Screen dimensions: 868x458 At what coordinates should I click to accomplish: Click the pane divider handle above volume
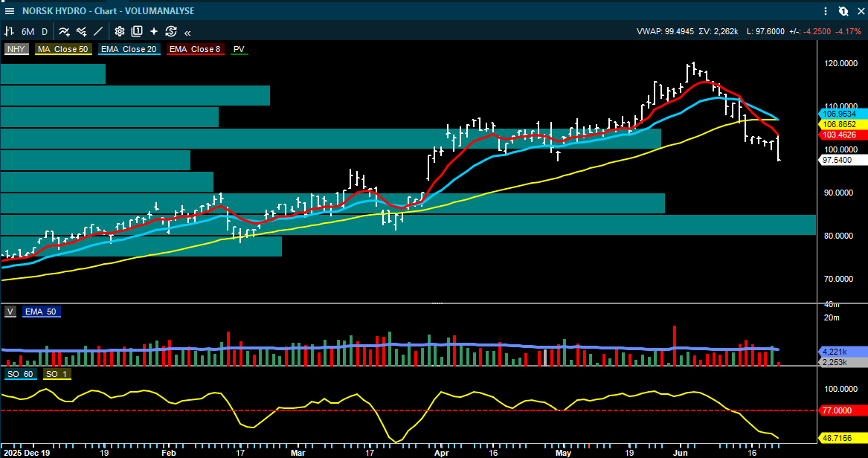(437, 303)
